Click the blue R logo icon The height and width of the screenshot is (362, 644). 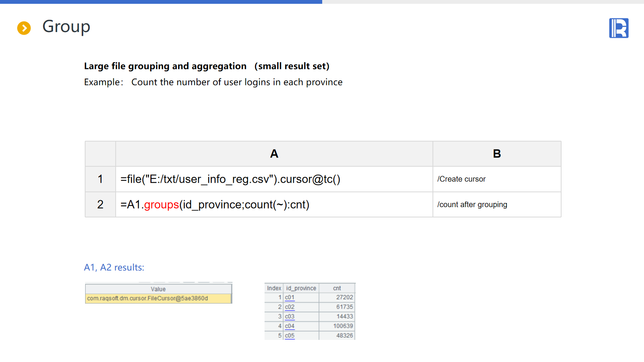tap(618, 28)
